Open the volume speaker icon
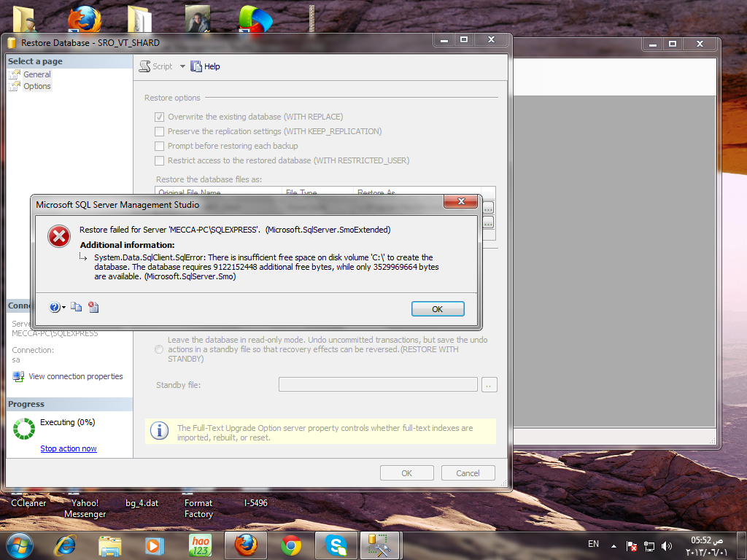Image resolution: width=747 pixels, height=560 pixels. (667, 546)
